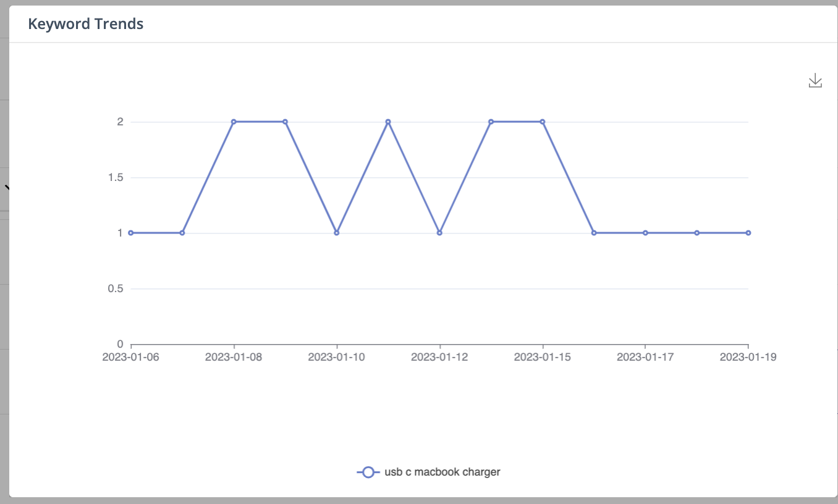This screenshot has width=838, height=504.
Task: Click the data point at the 2023-01-12 dip
Action: coord(439,233)
